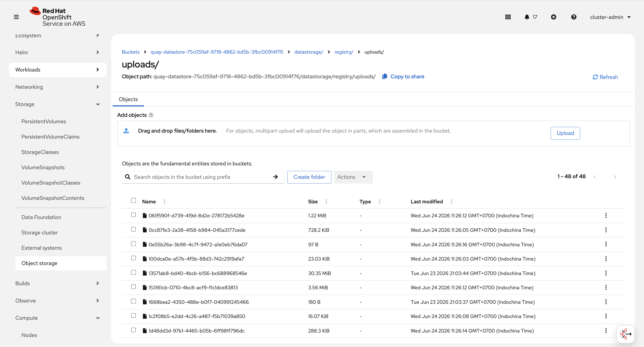The image size is (644, 347).
Task: Click the Refresh link
Action: pos(605,77)
